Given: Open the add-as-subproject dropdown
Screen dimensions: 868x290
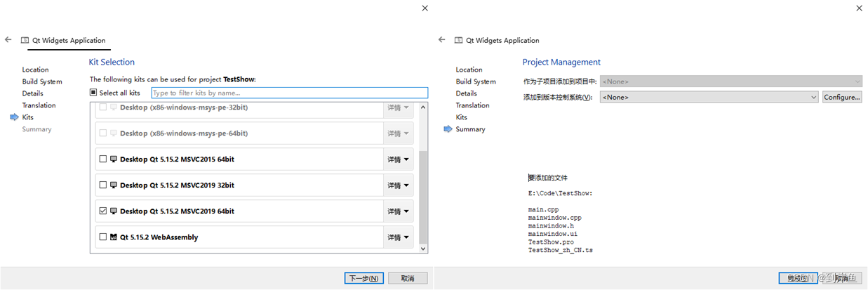Looking at the screenshot, I should pyautogui.click(x=730, y=81).
